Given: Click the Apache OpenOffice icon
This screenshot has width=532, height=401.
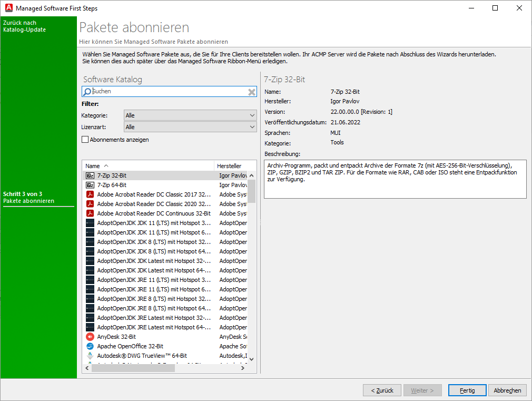Looking at the screenshot, I should coord(90,346).
